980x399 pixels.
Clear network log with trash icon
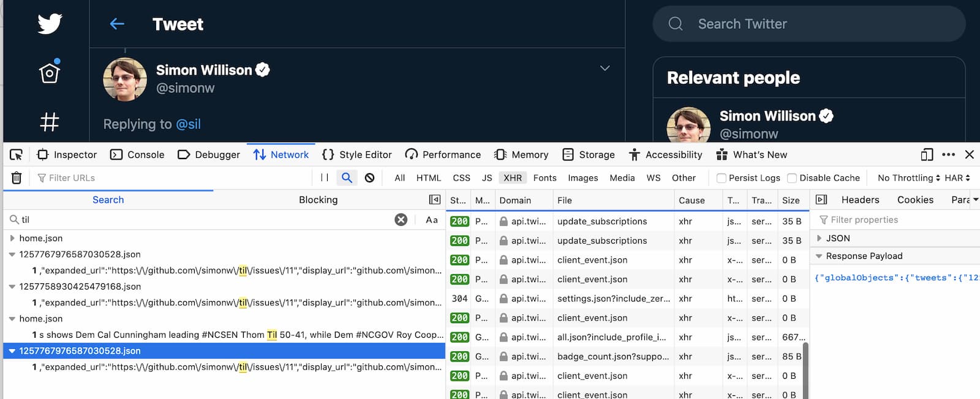[x=17, y=178]
